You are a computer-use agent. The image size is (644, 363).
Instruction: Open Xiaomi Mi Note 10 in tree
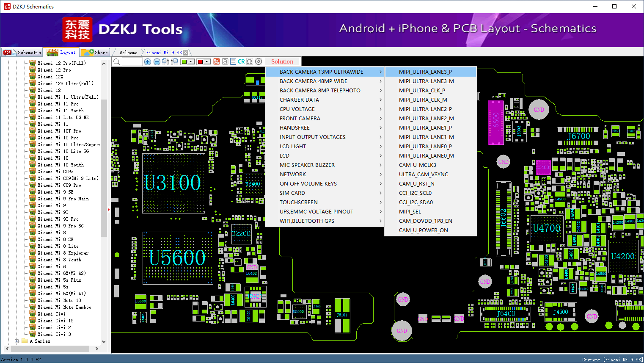pos(59,300)
